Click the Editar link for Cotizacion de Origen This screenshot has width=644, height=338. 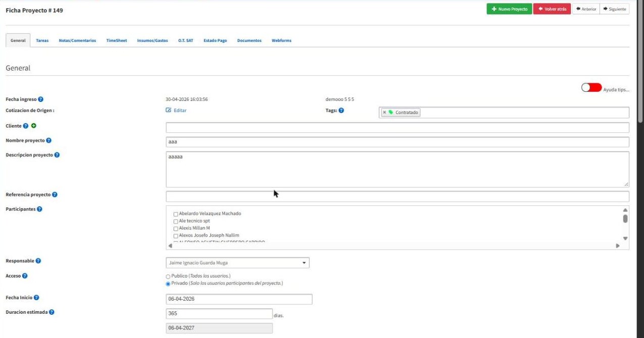point(176,110)
